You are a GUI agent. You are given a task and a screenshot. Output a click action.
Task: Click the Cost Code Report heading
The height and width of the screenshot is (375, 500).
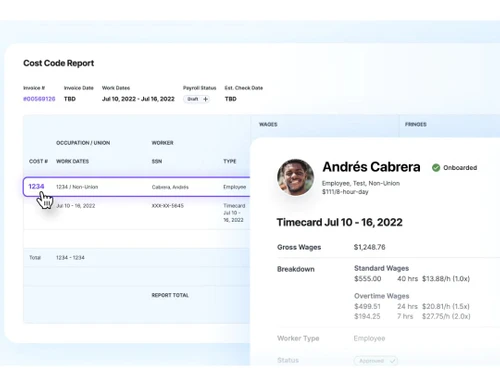(x=59, y=63)
